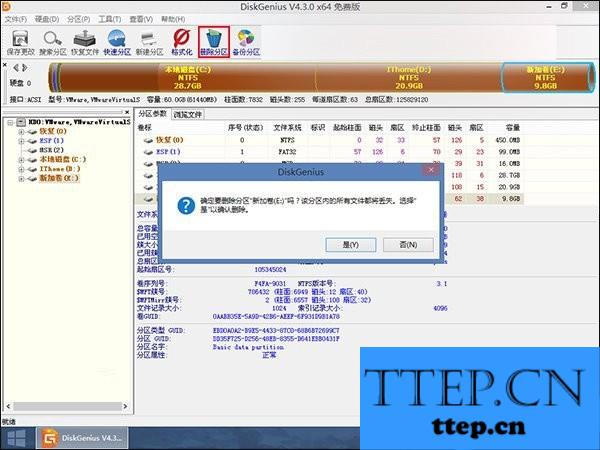600x450 pixels.
Task: Select the 新加卷(E:) 9.8GB partition bar segment
Action: (546, 78)
